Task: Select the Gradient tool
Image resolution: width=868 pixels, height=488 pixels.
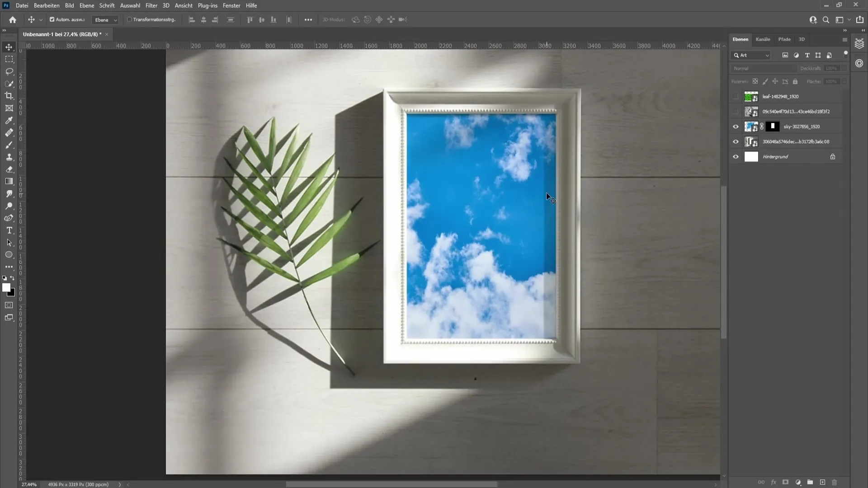Action: [x=9, y=181]
